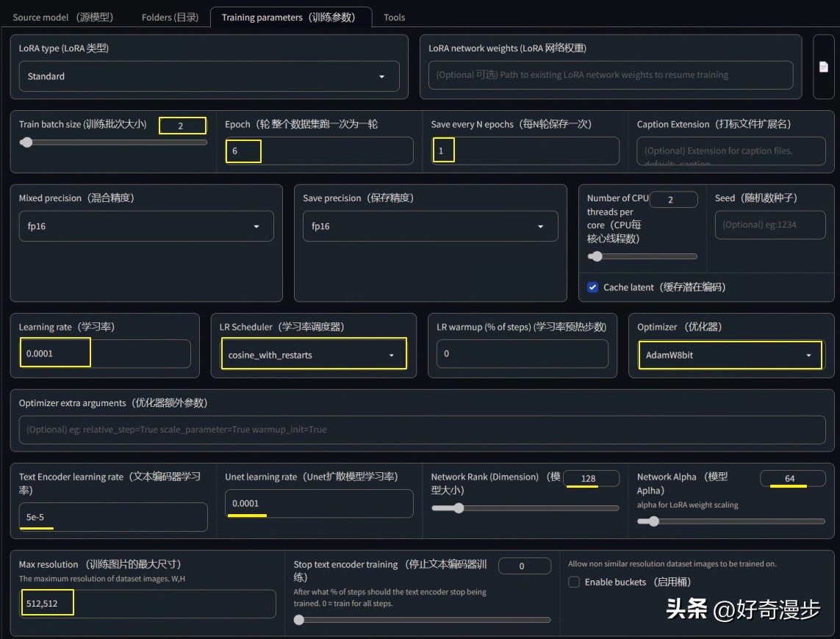Screen dimensions: 840x639
Task: Select the Training parameters tab
Action: 290,17
